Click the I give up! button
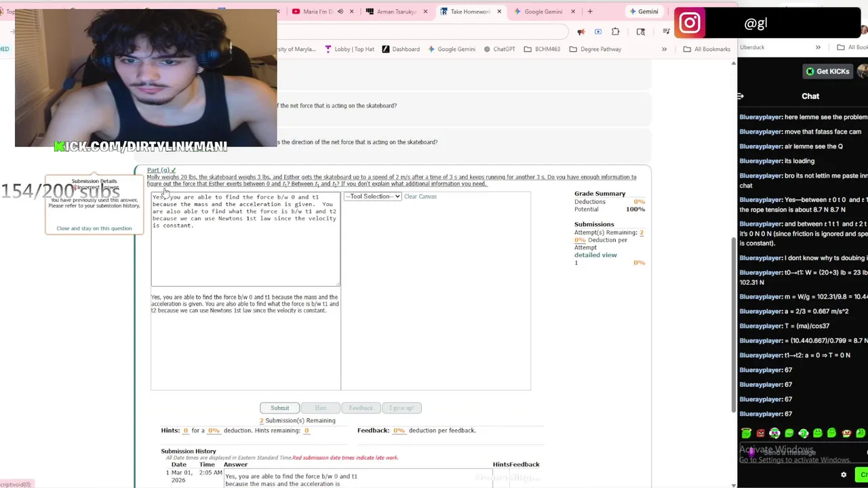This screenshot has height=488, width=868. pos(401,408)
